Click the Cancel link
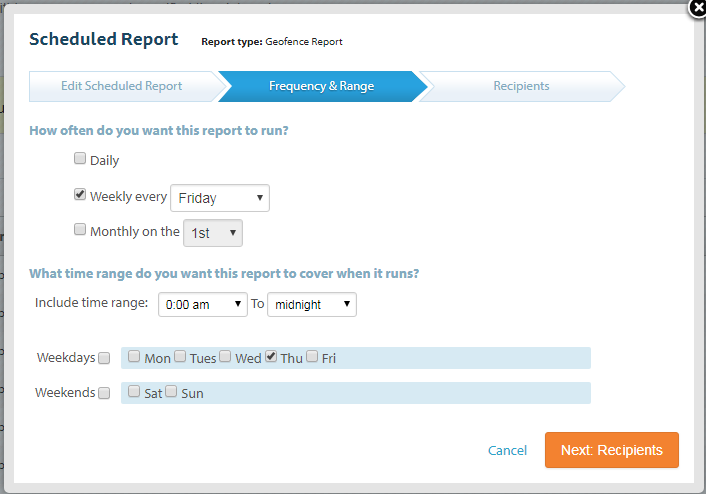 tap(507, 450)
